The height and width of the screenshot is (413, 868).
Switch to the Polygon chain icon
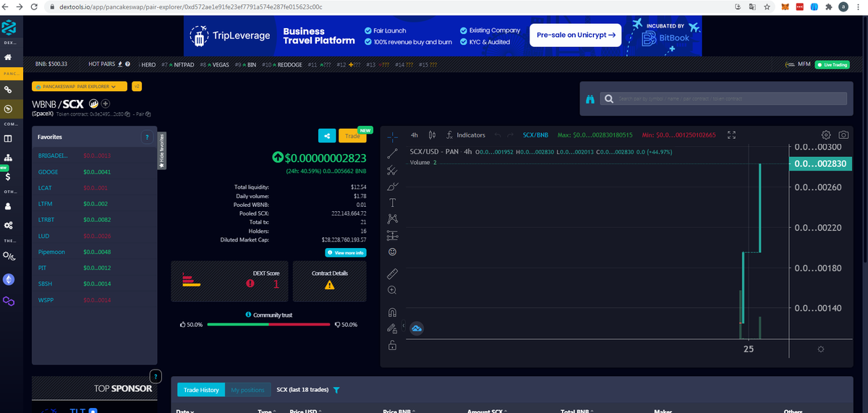pos(9,301)
